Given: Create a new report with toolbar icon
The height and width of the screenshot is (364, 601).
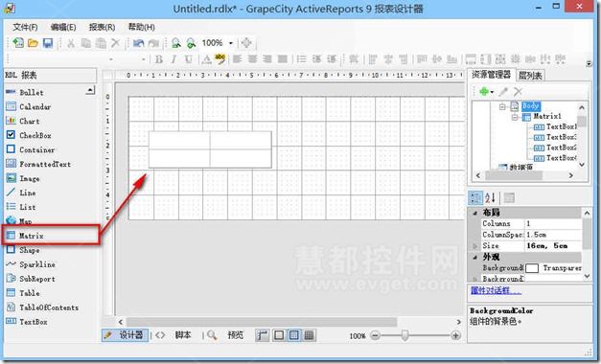Looking at the screenshot, I should tap(18, 43).
